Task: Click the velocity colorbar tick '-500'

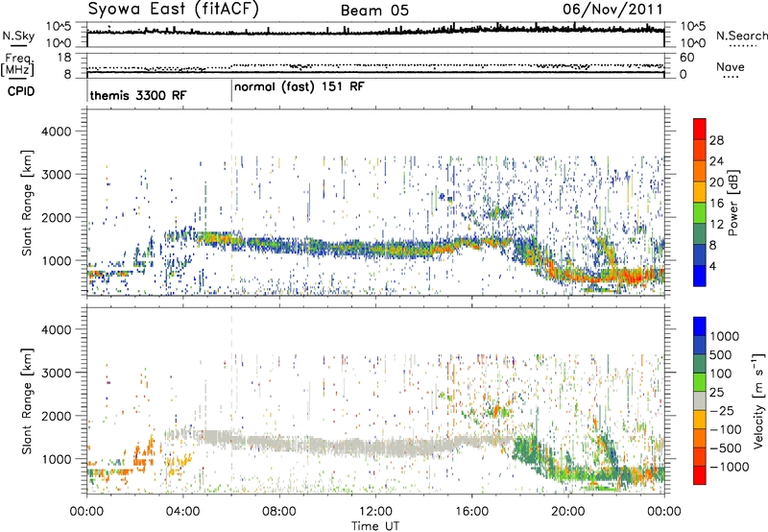Action: [726, 447]
